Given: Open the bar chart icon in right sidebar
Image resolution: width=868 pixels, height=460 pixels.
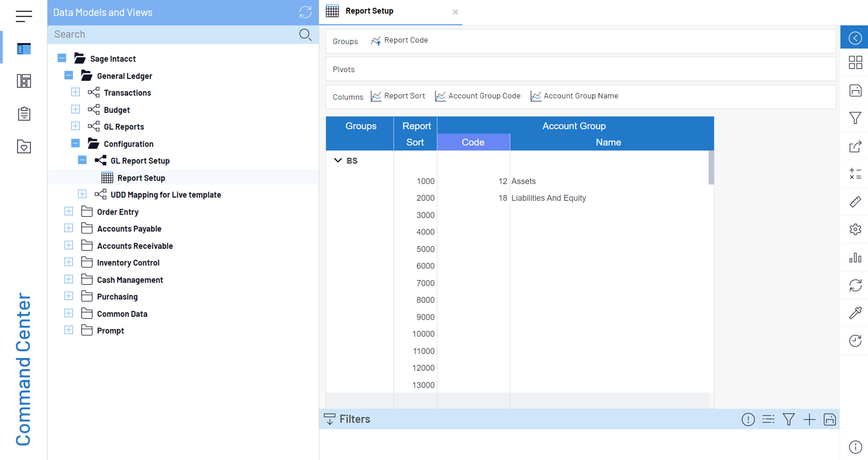Looking at the screenshot, I should (855, 257).
